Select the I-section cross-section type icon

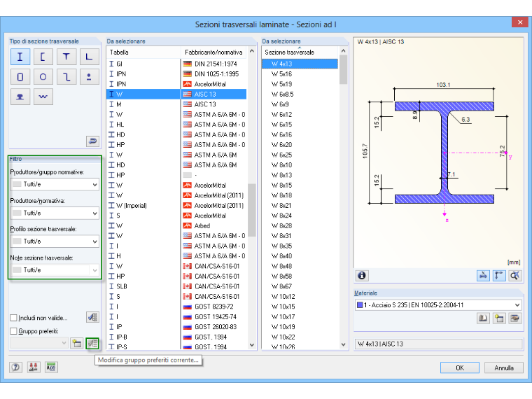tap(20, 57)
